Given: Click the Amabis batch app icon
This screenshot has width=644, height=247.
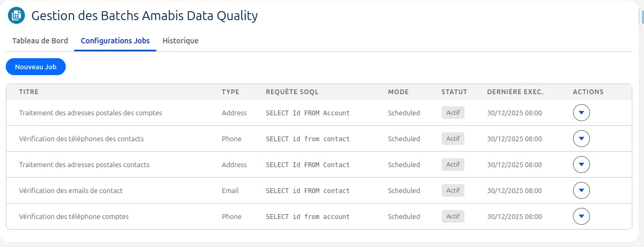Looking at the screenshot, I should (16, 15).
